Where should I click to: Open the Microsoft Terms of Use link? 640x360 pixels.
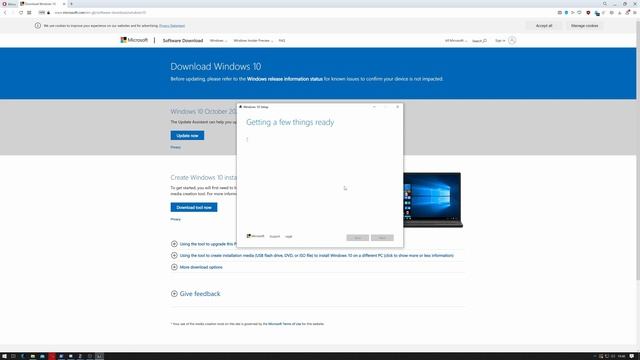284,324
